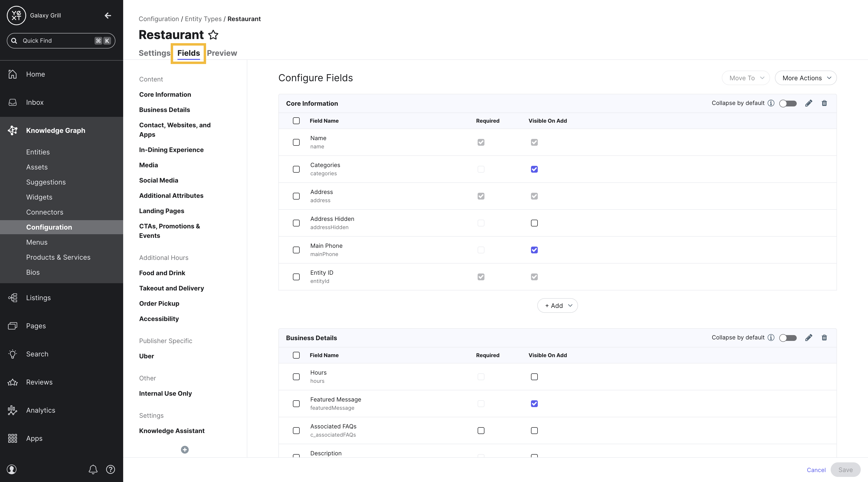Click the info icon in Core Information header
The width and height of the screenshot is (868, 482).
pyautogui.click(x=771, y=103)
